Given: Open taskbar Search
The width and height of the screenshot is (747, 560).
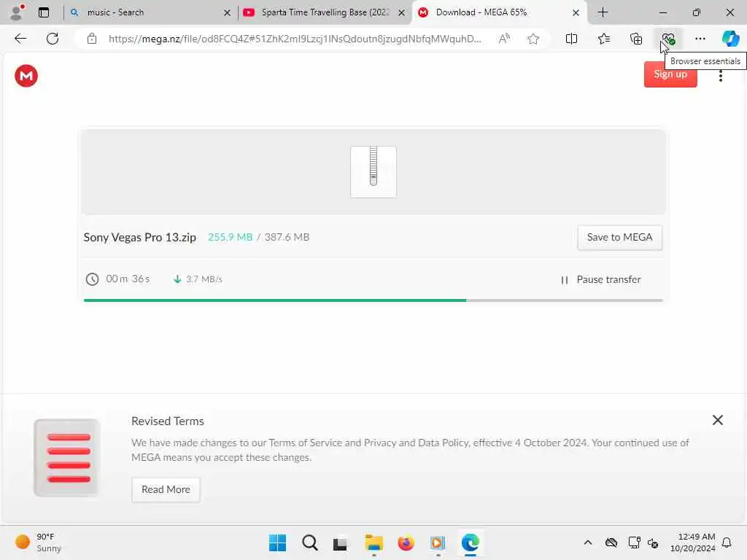Looking at the screenshot, I should 309,542.
